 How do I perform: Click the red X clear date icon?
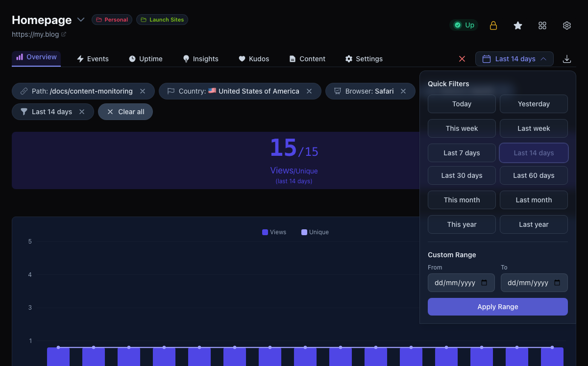462,59
